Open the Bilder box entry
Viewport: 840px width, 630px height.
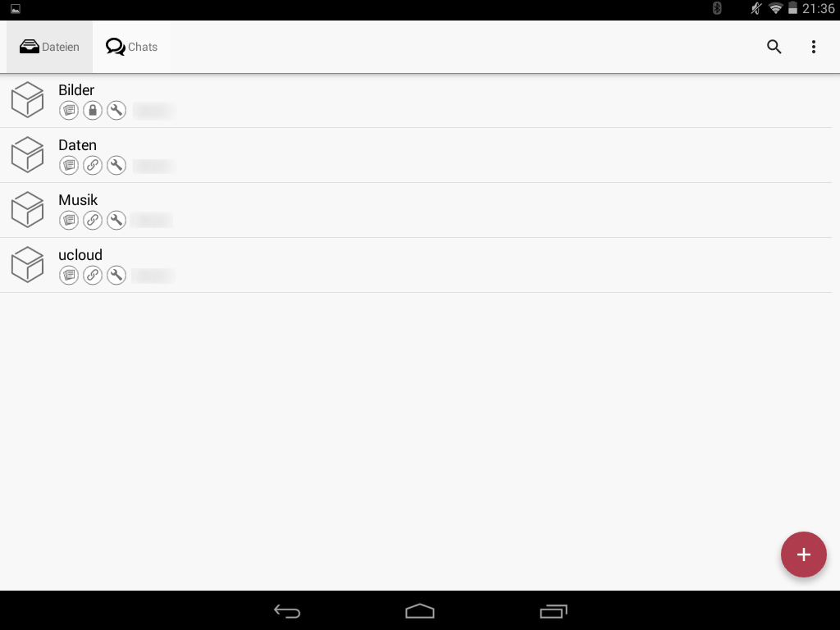[416, 100]
